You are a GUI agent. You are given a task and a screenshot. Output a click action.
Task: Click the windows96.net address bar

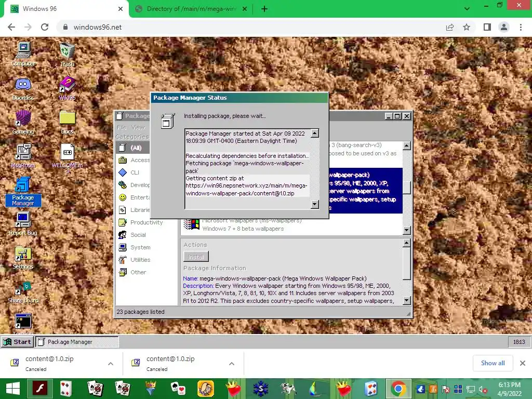[x=251, y=27]
